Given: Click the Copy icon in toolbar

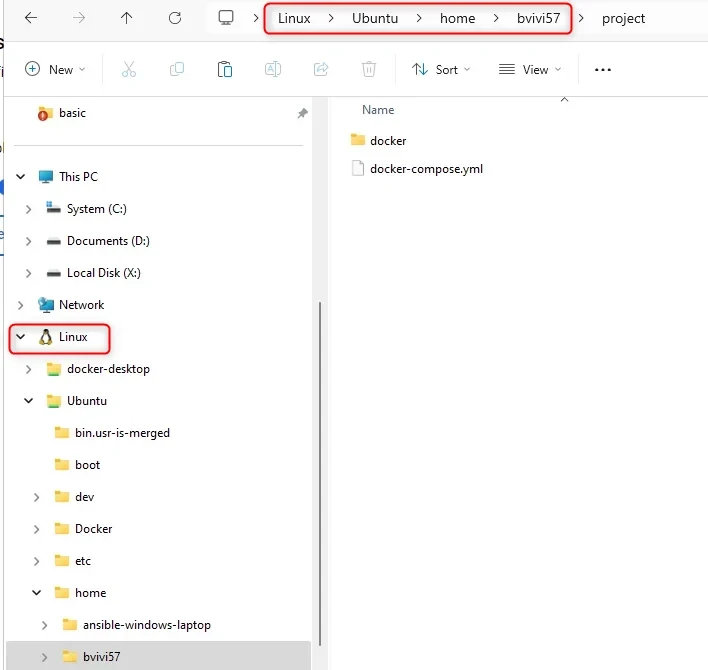Looking at the screenshot, I should click(177, 69).
